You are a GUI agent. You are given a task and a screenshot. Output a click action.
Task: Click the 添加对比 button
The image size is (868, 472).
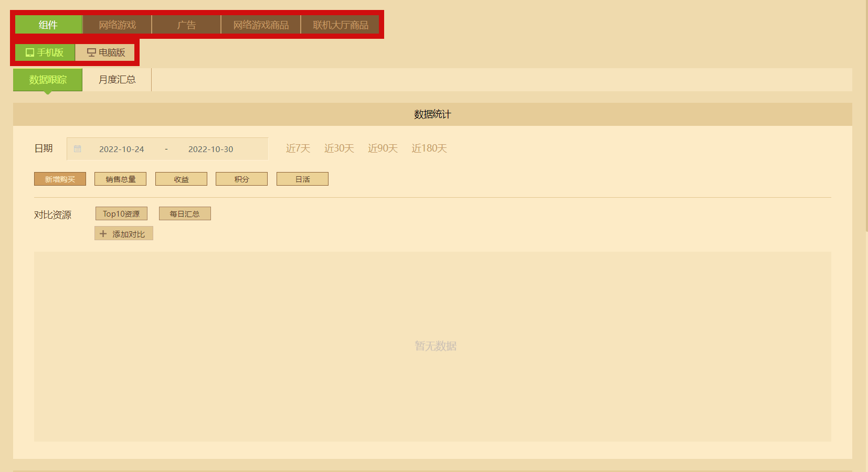tap(124, 233)
